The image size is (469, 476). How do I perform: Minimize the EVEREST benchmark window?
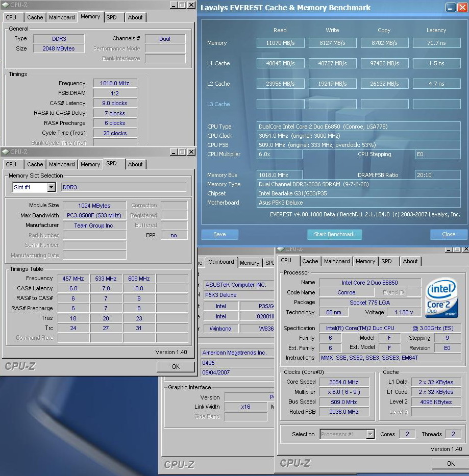tap(450, 7)
